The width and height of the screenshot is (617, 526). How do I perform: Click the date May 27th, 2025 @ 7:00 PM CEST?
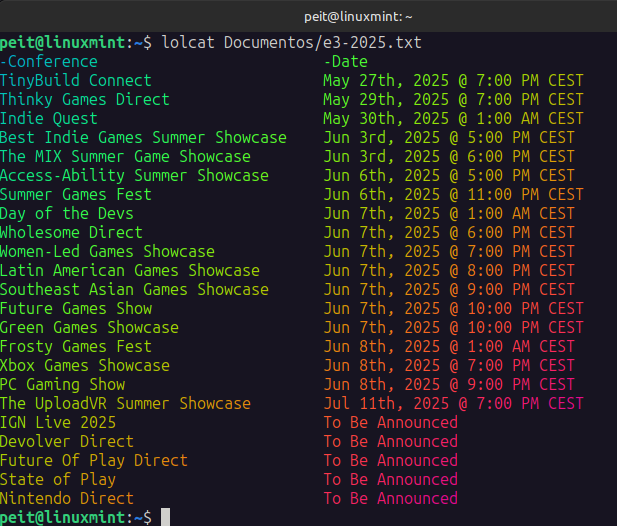[x=453, y=81]
